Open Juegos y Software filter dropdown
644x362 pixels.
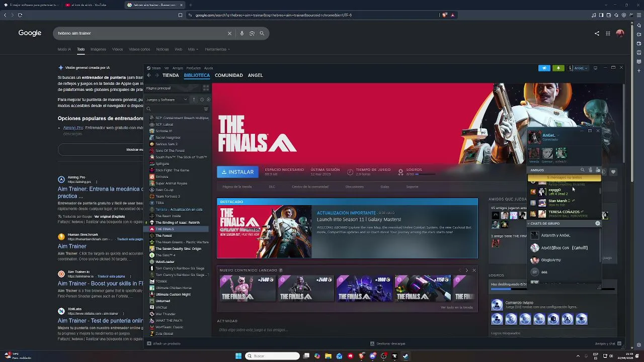pyautogui.click(x=167, y=100)
